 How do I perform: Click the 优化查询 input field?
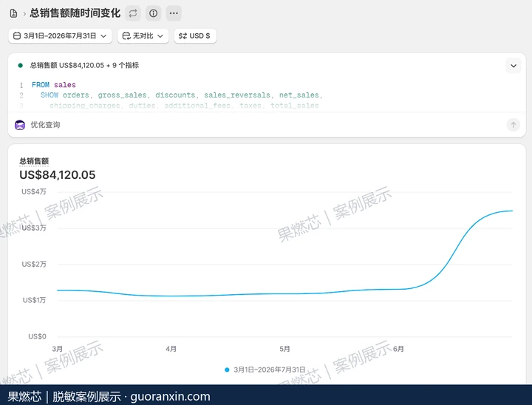[267, 125]
